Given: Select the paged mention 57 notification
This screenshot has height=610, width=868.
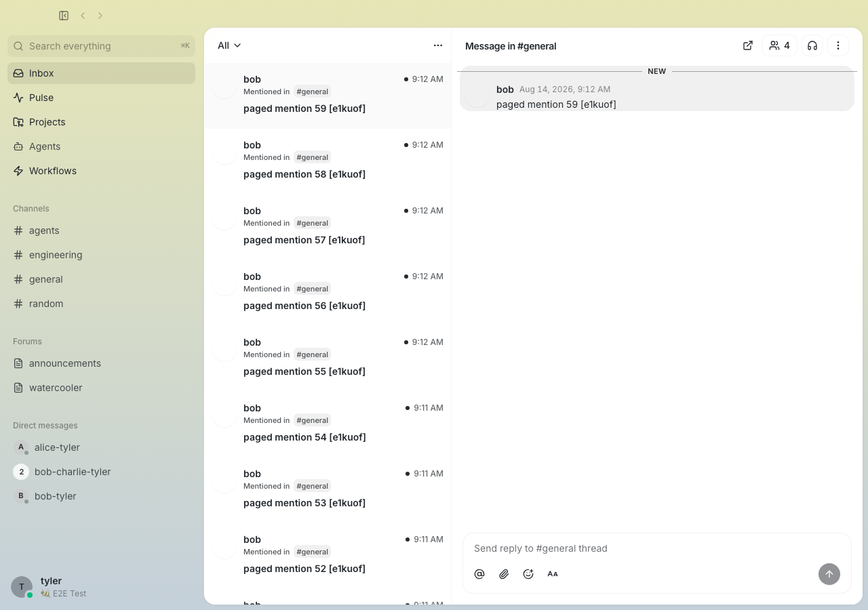Looking at the screenshot, I should click(328, 227).
